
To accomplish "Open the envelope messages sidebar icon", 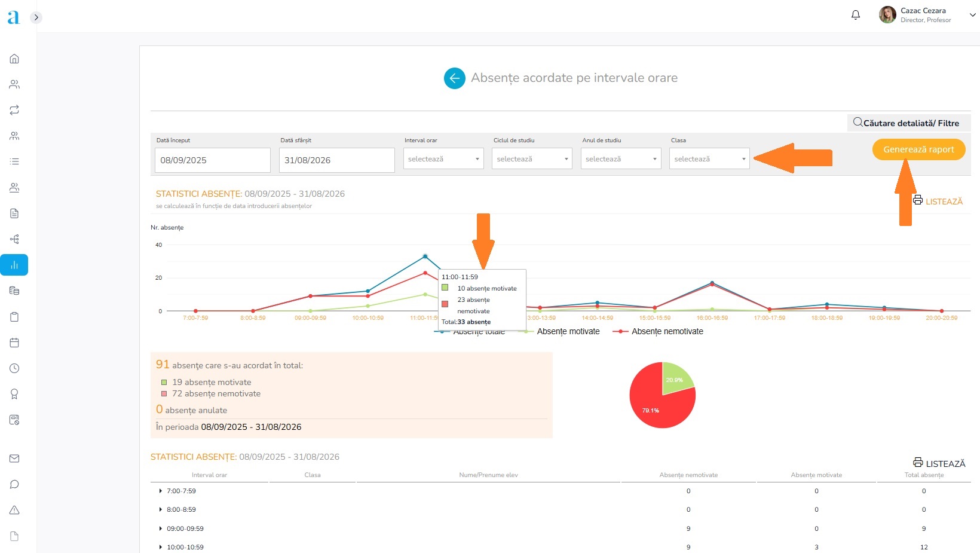I will coord(14,459).
